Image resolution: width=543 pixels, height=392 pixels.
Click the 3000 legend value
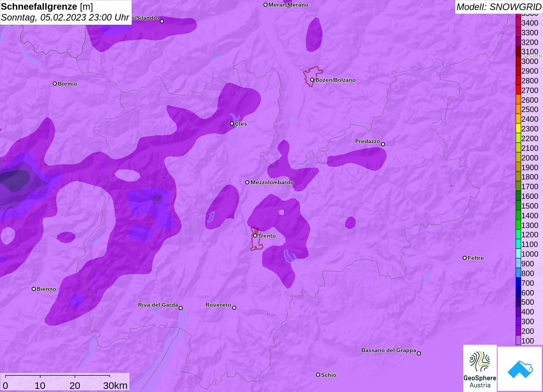pyautogui.click(x=530, y=61)
